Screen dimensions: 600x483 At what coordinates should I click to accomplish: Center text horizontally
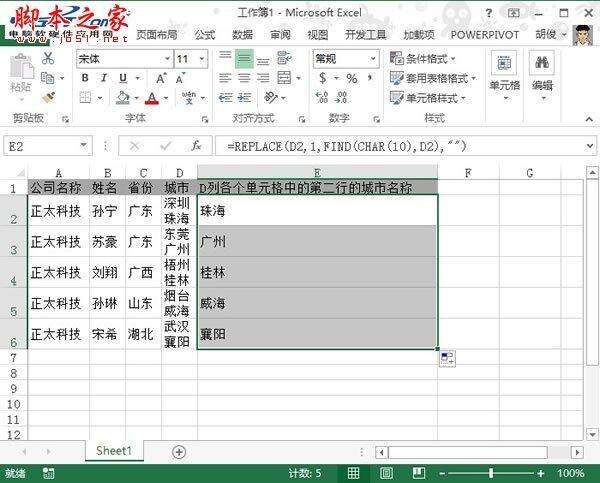[x=244, y=78]
